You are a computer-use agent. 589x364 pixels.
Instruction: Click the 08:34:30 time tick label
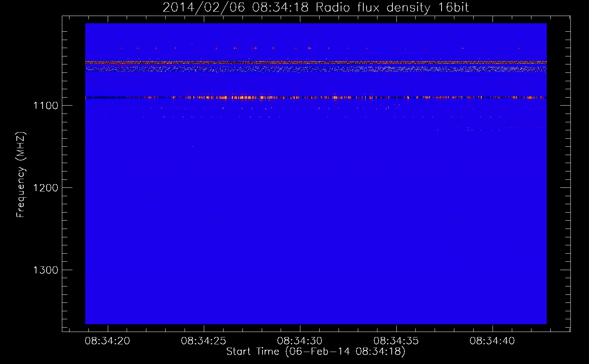(300, 341)
